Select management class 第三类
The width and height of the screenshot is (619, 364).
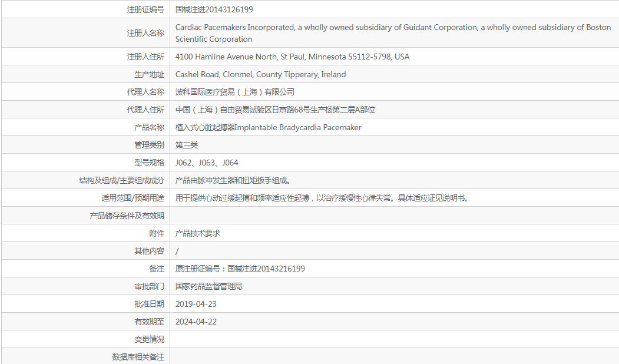coord(187,145)
